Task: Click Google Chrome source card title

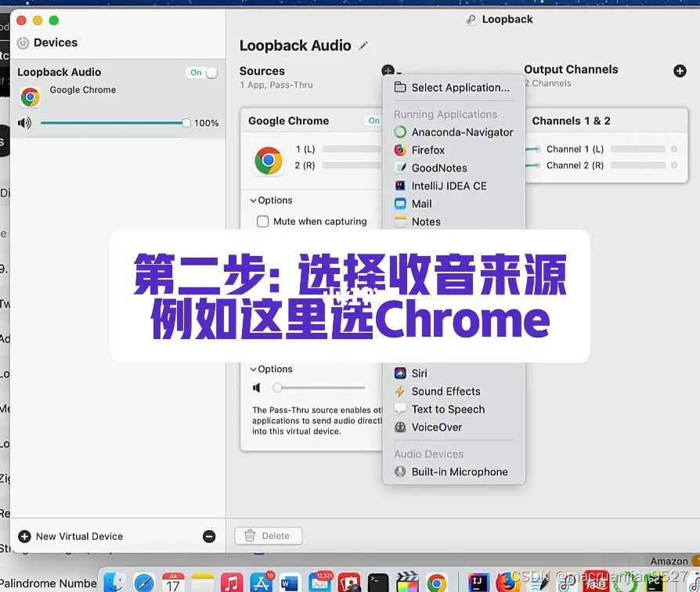Action: click(x=289, y=121)
